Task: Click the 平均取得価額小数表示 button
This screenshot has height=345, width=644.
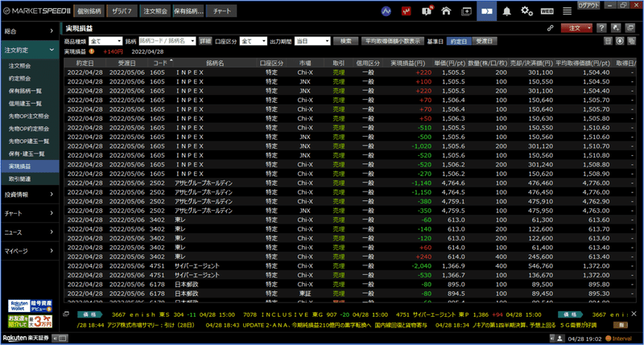Action: coord(393,42)
